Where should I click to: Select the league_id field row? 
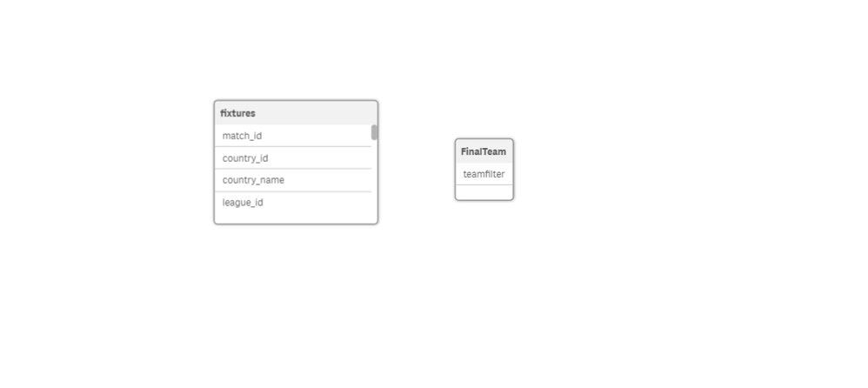tap(293, 203)
